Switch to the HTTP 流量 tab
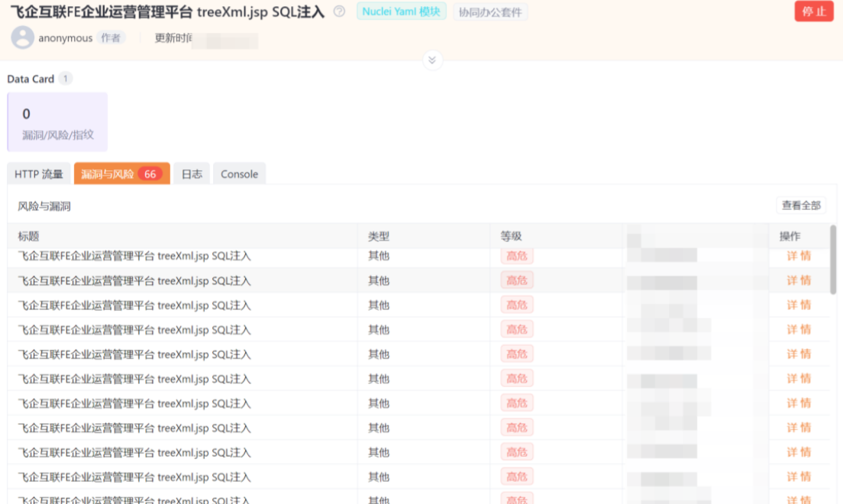 (x=39, y=174)
